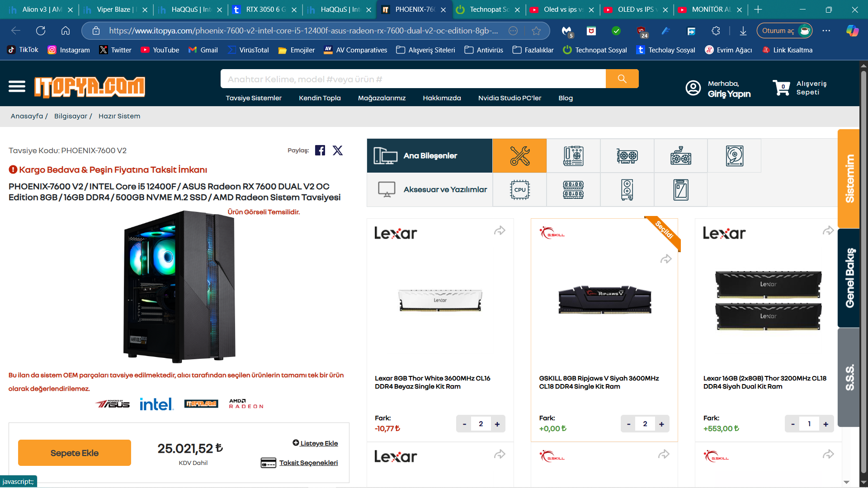Open the Sistemim side tab
868x488 pixels.
click(849, 178)
